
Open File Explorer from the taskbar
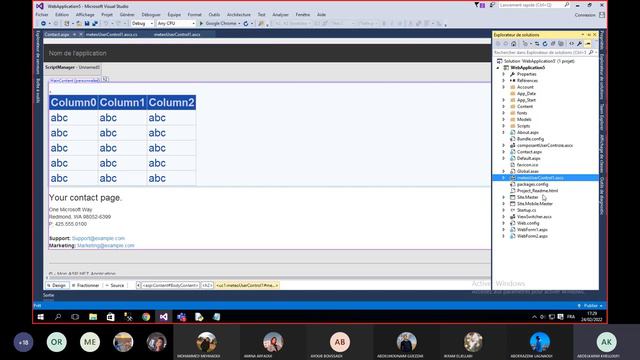tap(93, 317)
